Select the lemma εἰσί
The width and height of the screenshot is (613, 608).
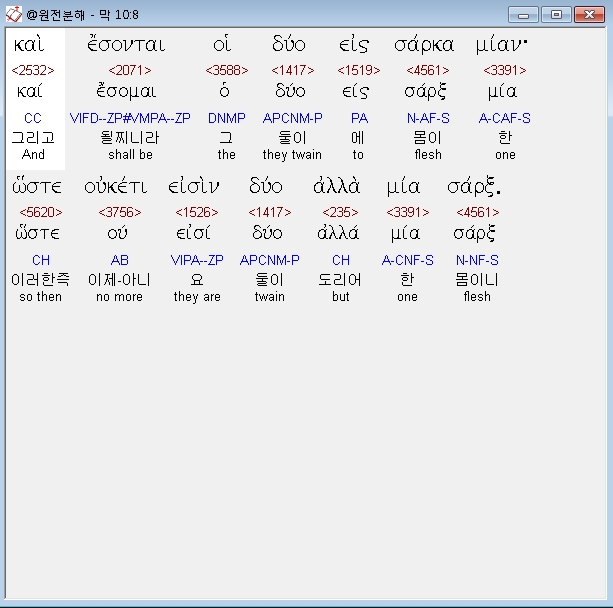[193, 233]
